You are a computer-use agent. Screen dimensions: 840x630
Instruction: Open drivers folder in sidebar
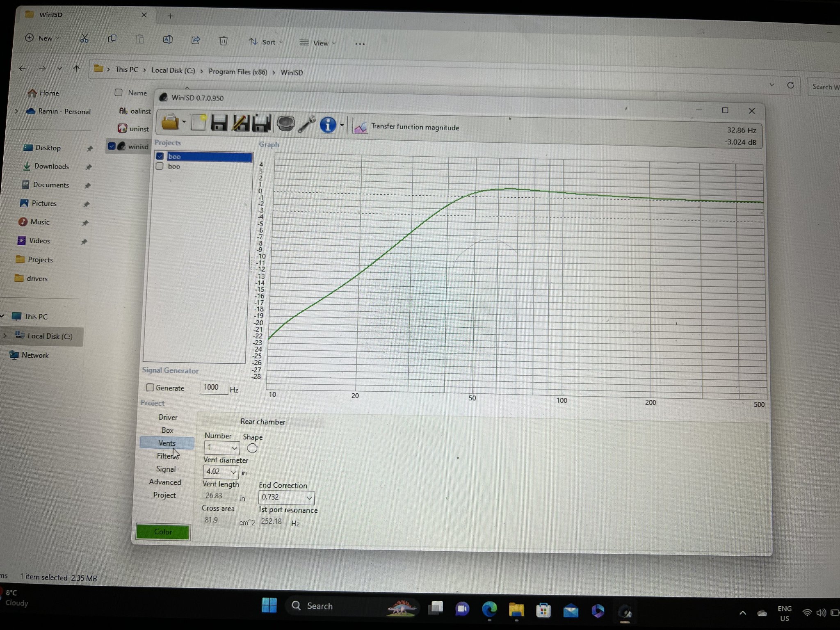click(37, 278)
